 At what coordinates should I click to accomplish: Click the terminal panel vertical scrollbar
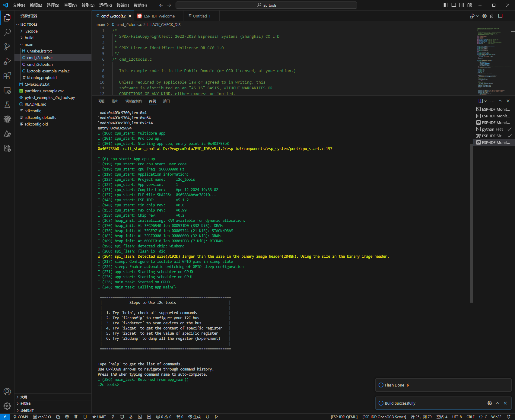pyautogui.click(x=471, y=223)
